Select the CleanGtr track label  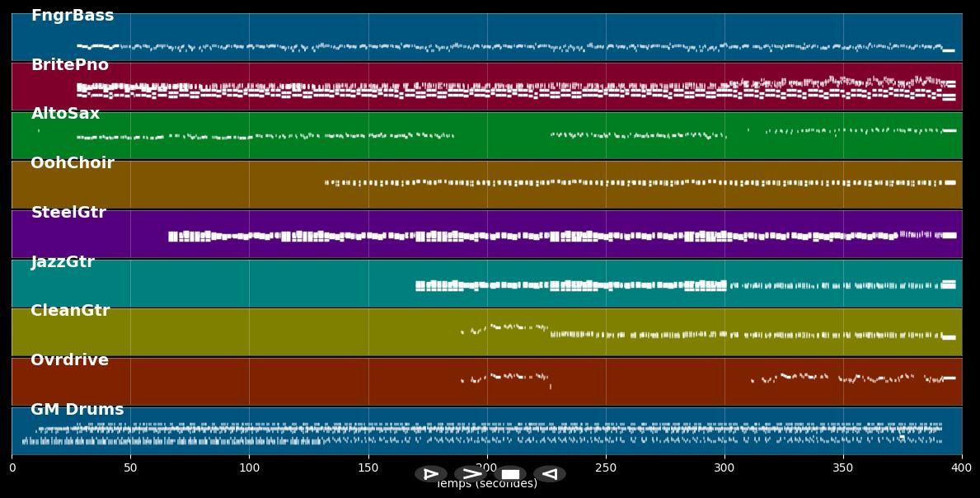click(70, 311)
